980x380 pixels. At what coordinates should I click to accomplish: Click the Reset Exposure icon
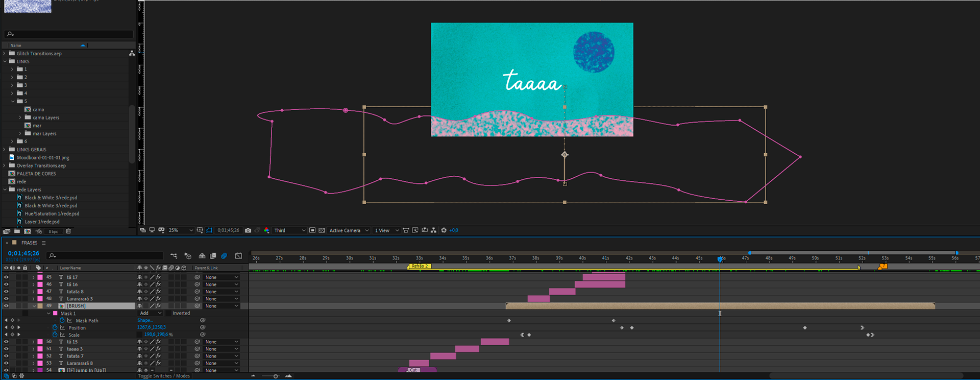click(444, 230)
